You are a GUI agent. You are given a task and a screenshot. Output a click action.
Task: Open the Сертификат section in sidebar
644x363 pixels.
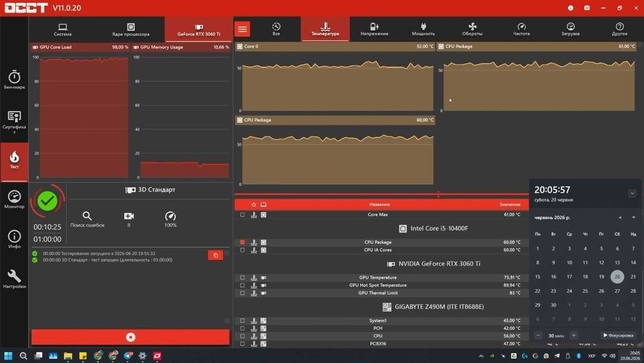point(14,122)
